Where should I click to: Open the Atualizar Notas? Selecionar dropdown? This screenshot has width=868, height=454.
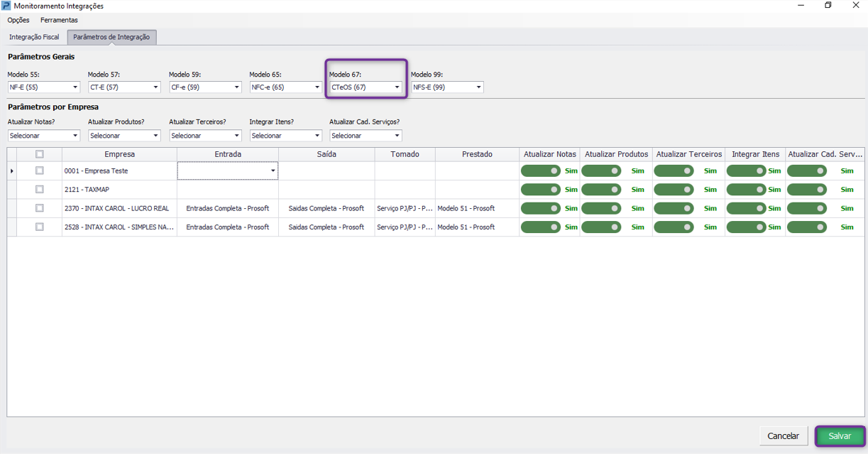(x=44, y=136)
